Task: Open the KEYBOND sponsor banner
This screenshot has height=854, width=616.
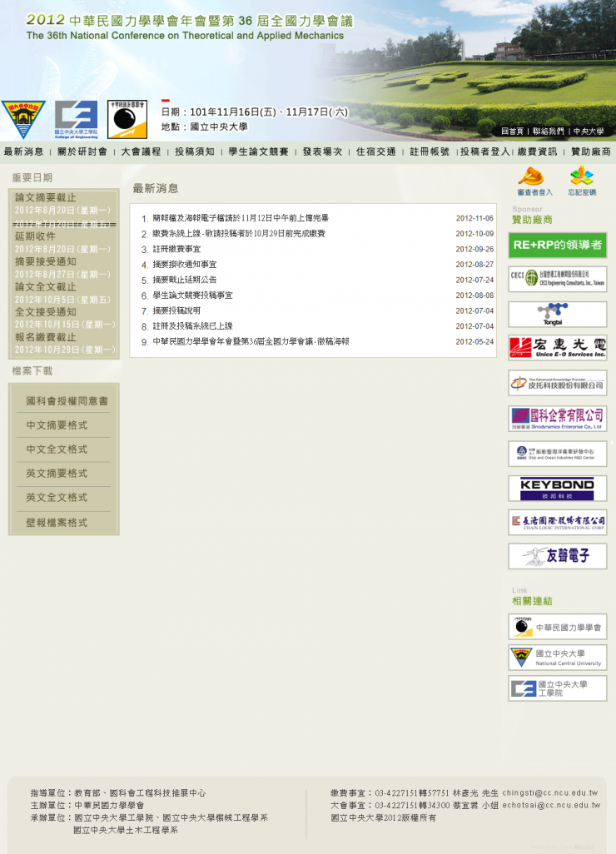Action: pyautogui.click(x=557, y=488)
